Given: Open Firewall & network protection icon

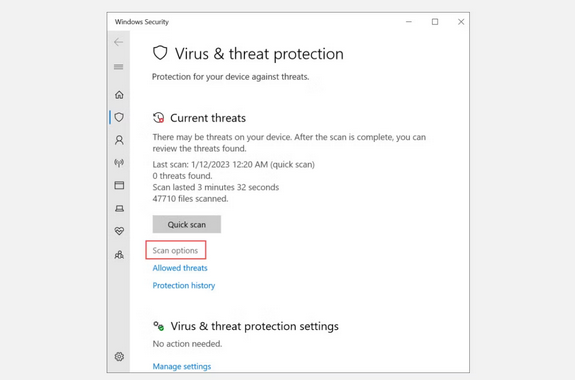Looking at the screenshot, I should [x=119, y=162].
